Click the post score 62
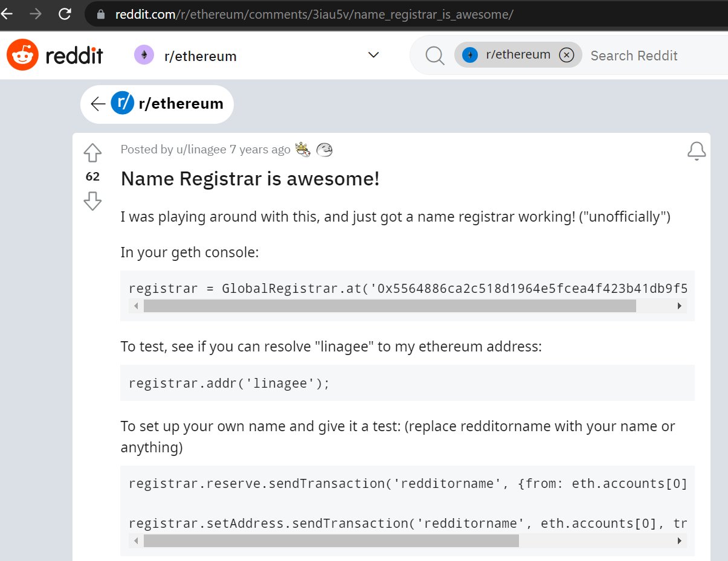The height and width of the screenshot is (561, 728). click(92, 177)
